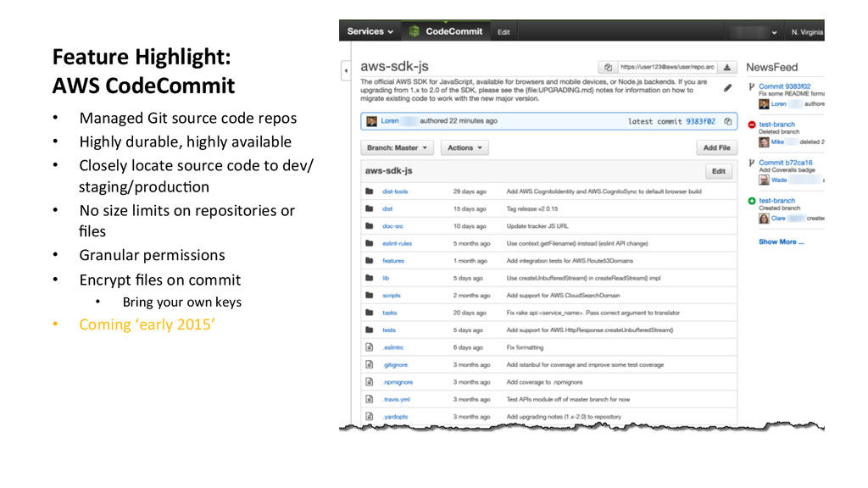Copy the repository clone URL icon
Screen dimensions: 868x488
click(608, 67)
